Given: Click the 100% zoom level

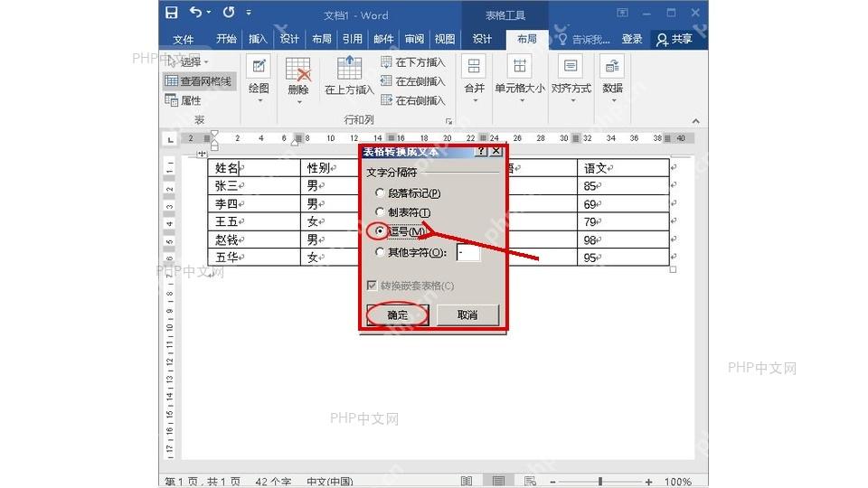Looking at the screenshot, I should pyautogui.click(x=677, y=482).
